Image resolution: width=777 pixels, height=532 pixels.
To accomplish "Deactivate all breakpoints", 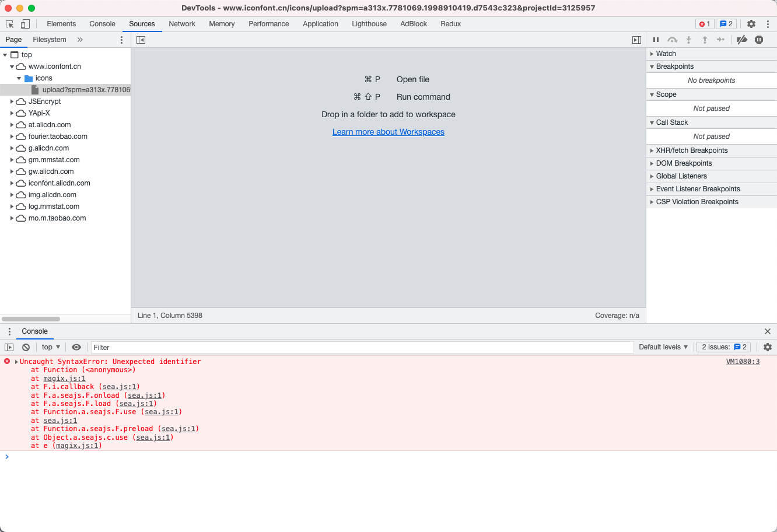I will tap(741, 40).
